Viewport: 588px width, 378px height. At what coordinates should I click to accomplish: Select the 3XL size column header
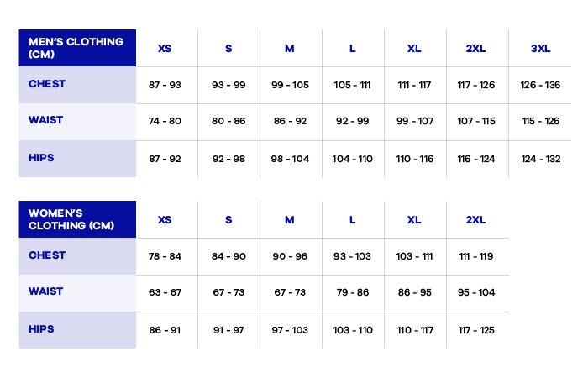pyautogui.click(x=540, y=49)
